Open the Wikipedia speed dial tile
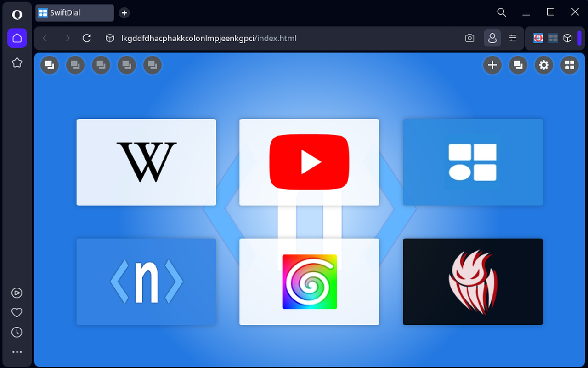 [146, 162]
